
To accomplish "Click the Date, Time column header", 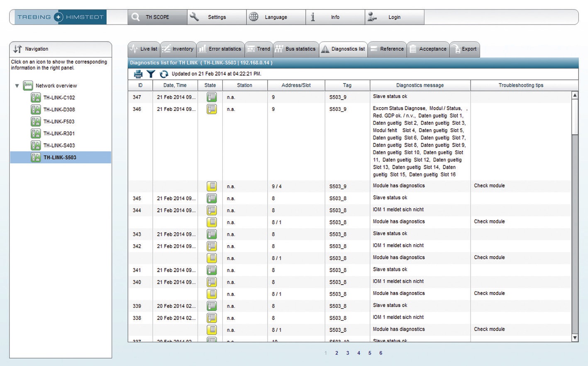I will (x=175, y=85).
